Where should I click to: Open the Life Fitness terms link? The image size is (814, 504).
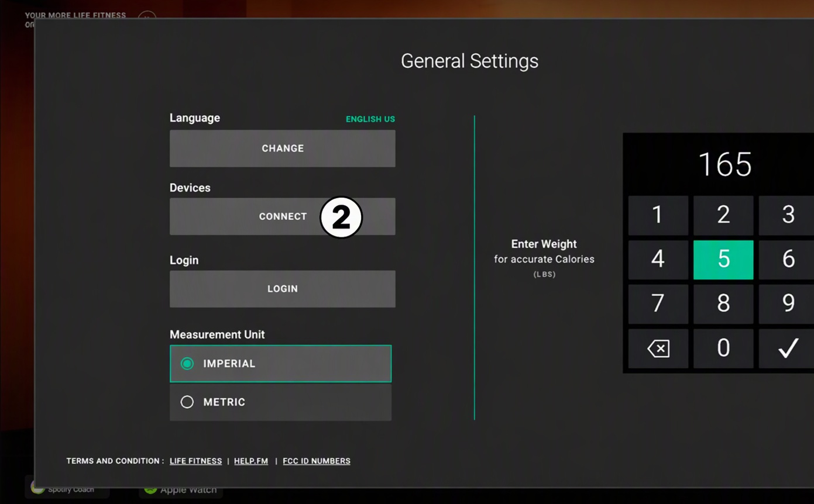coord(195,461)
